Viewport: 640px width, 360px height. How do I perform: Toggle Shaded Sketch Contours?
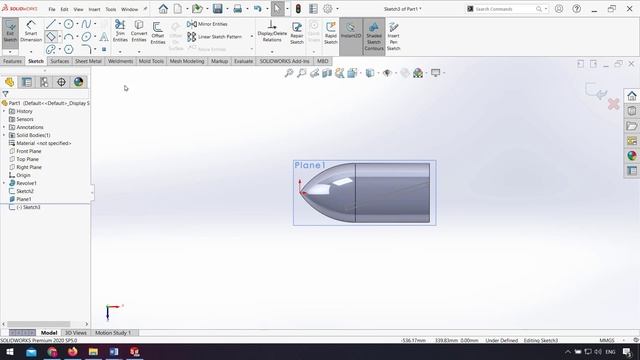373,36
